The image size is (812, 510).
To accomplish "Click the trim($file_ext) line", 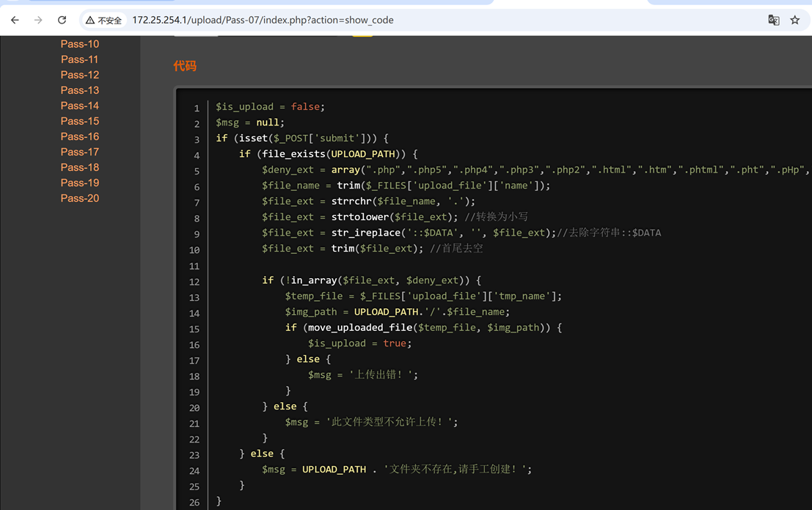I will pos(373,249).
